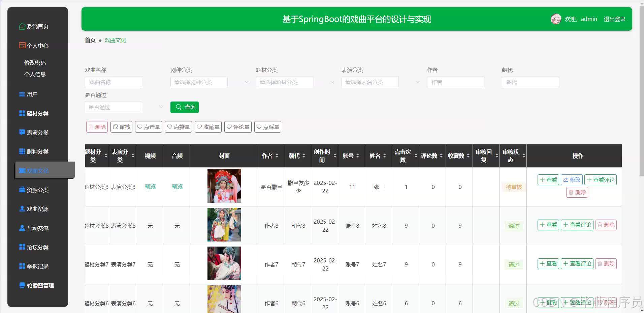This screenshot has height=313, width=644.
Task: Open the 是否通过 select dropdown
Action: click(x=114, y=107)
